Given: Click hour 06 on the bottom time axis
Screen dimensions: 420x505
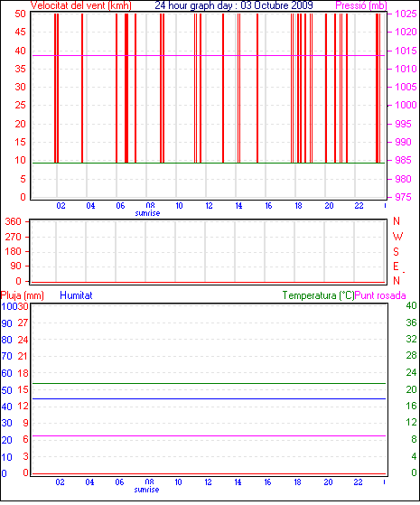Looking at the screenshot, I should click(x=119, y=482).
